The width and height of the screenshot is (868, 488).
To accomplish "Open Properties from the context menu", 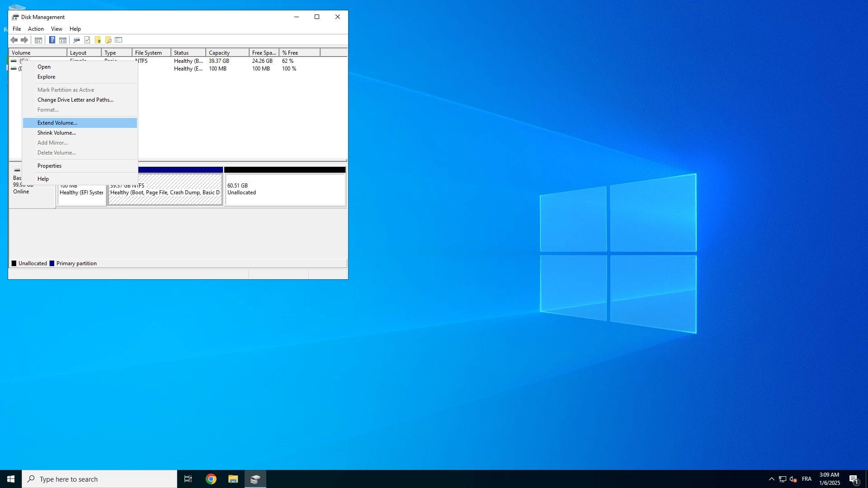I will pos(80,166).
